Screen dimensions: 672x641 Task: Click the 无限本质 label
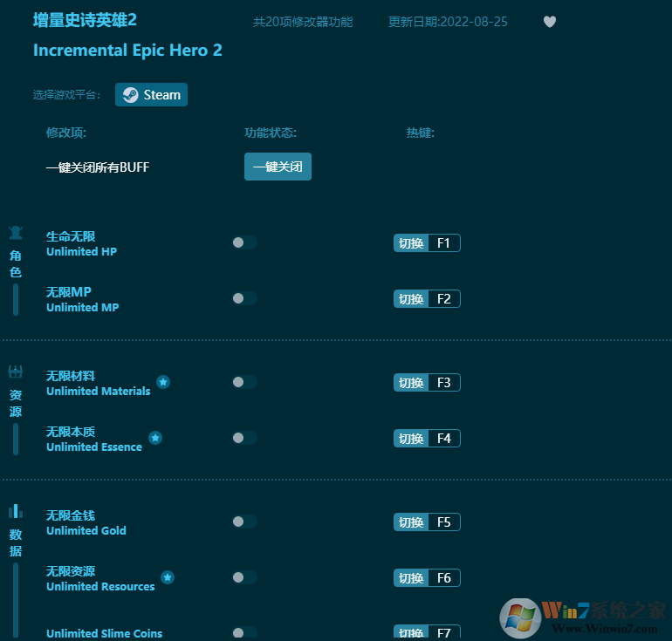pyautogui.click(x=71, y=431)
